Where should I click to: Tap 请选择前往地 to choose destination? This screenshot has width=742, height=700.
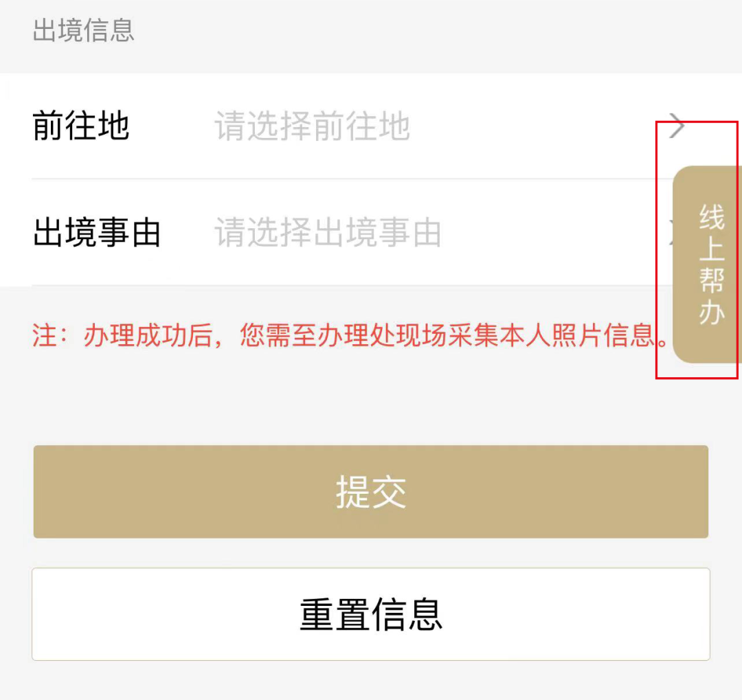tap(313, 126)
